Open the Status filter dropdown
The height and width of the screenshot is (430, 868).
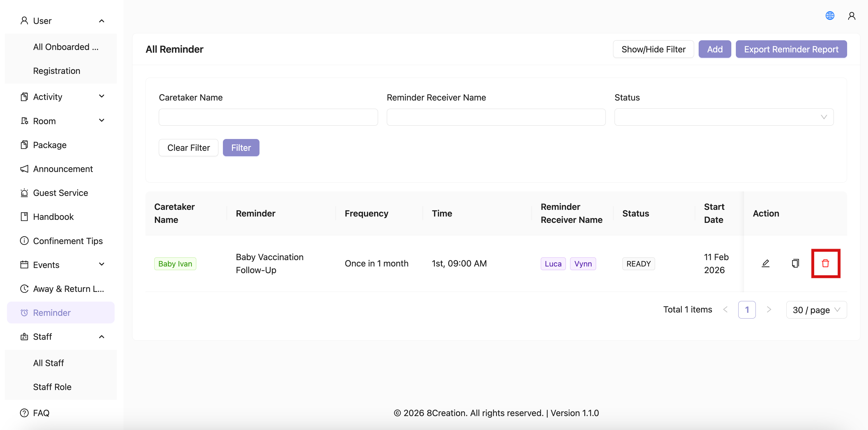click(x=723, y=117)
